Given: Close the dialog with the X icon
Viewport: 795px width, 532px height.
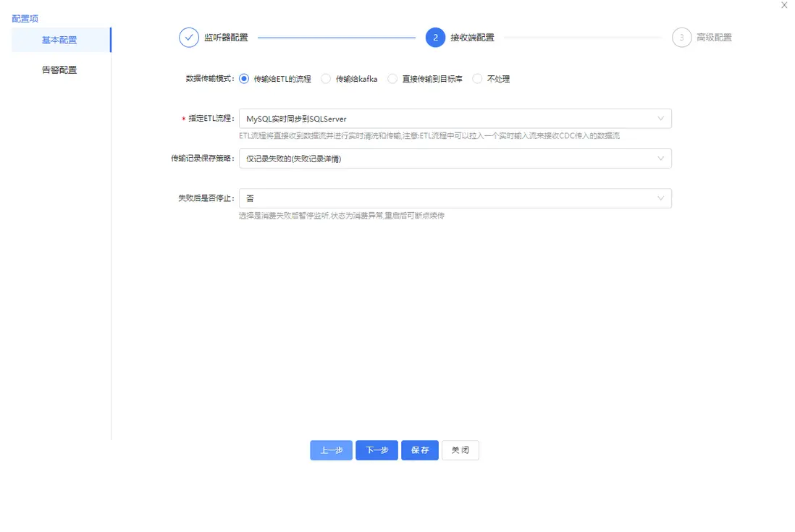Looking at the screenshot, I should [784, 6].
